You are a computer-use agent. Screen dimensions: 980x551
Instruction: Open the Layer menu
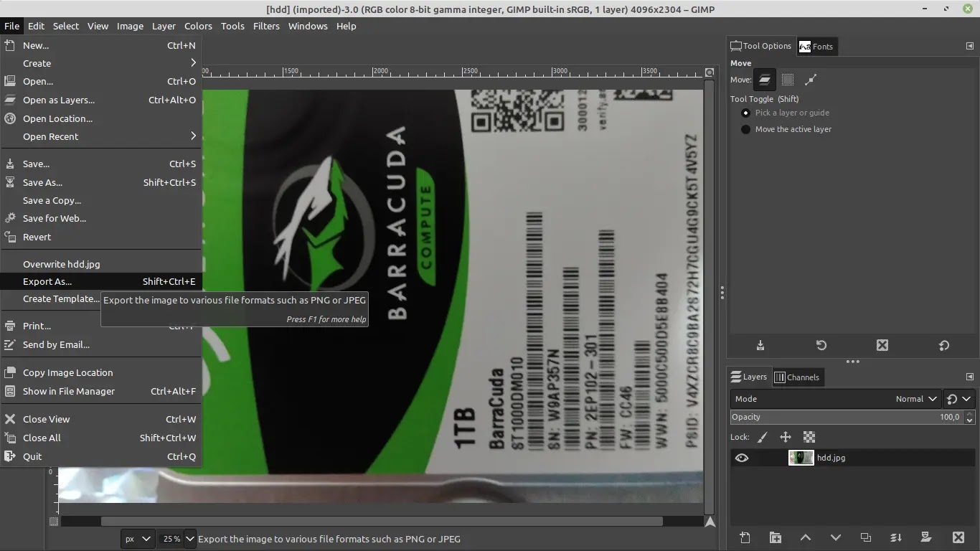click(x=164, y=26)
